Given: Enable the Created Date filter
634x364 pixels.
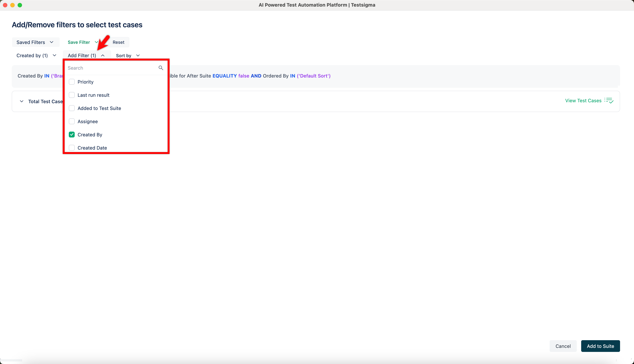Looking at the screenshot, I should tap(72, 148).
